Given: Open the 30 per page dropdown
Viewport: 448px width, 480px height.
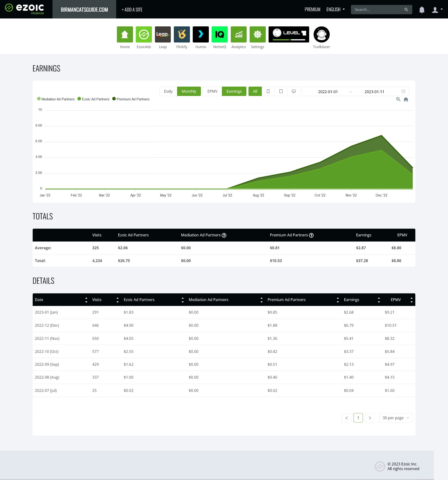Looking at the screenshot, I should coord(396,418).
